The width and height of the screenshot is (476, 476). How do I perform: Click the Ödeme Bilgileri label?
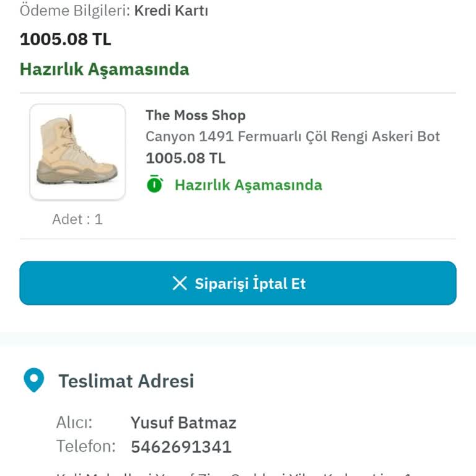click(x=74, y=11)
